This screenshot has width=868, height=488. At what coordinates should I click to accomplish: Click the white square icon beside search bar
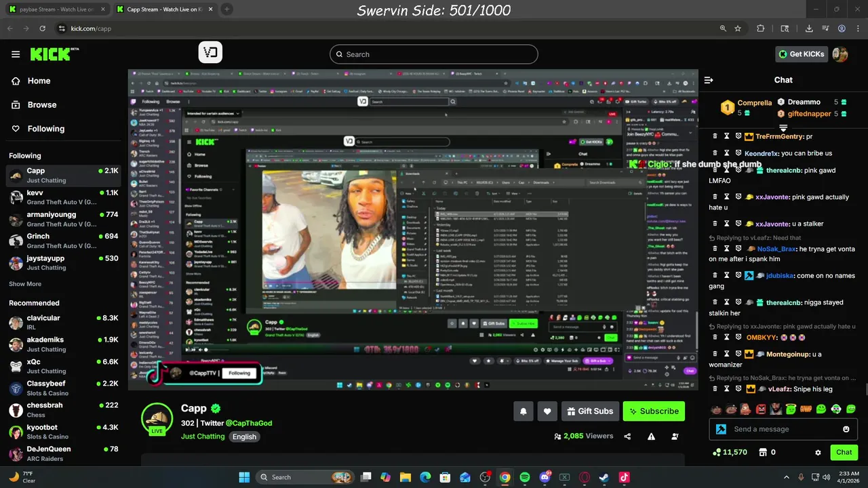(x=210, y=53)
